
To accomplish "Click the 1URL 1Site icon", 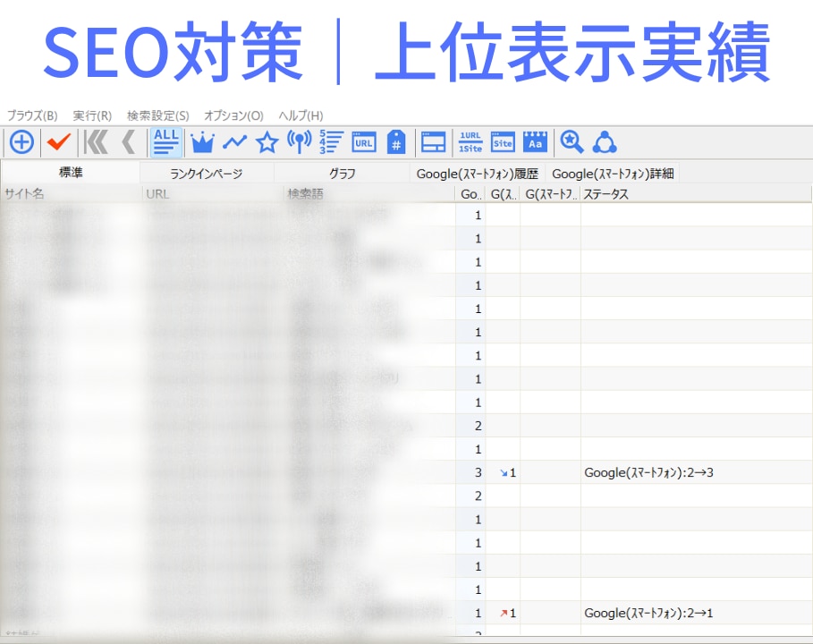I will point(470,142).
